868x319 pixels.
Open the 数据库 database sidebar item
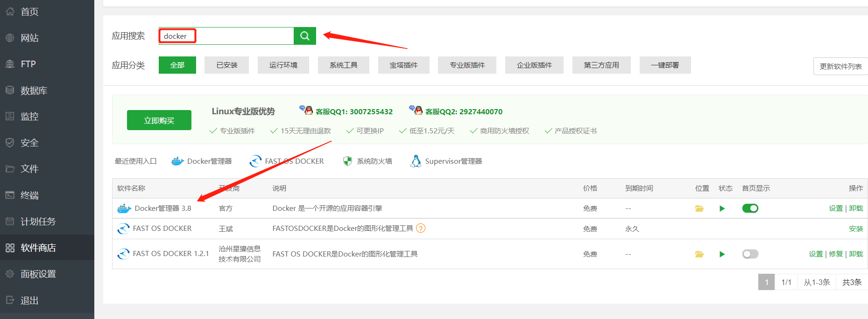tap(47, 90)
